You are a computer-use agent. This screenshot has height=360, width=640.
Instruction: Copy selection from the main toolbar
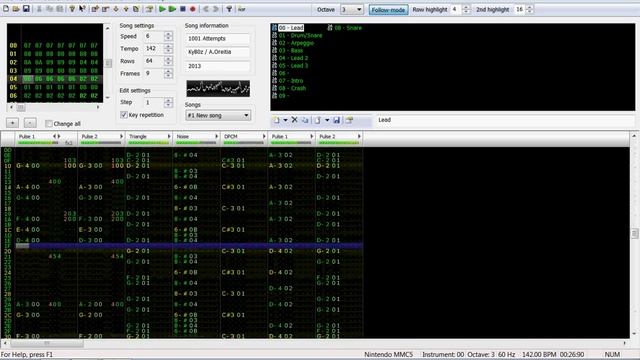click(49, 9)
